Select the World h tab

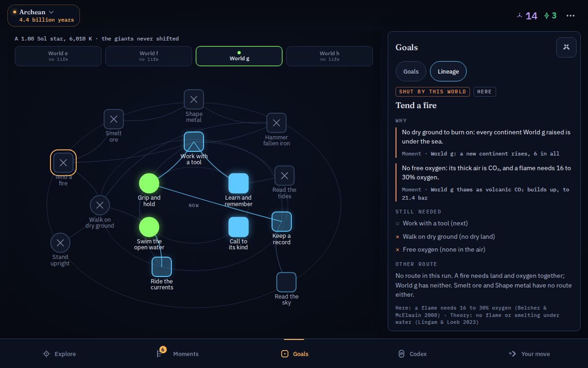click(329, 56)
